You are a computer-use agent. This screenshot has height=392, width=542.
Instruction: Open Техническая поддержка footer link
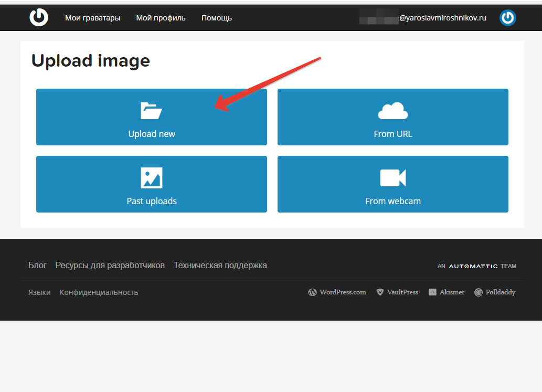click(220, 266)
